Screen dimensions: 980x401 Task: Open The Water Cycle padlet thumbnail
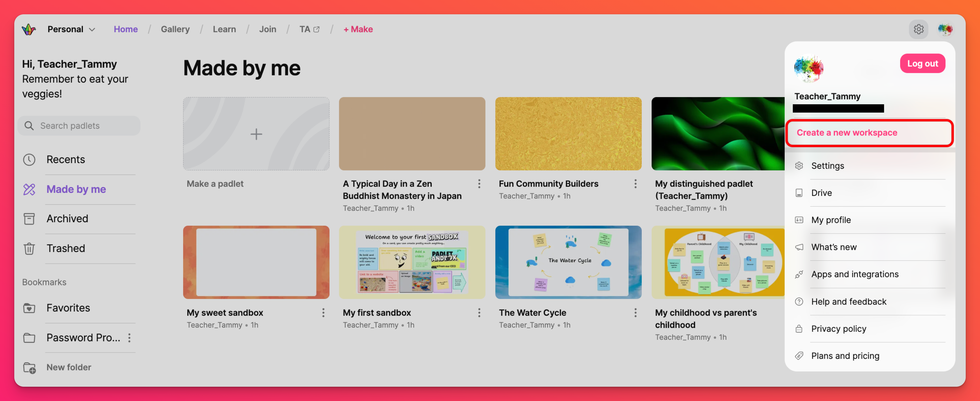pyautogui.click(x=568, y=262)
